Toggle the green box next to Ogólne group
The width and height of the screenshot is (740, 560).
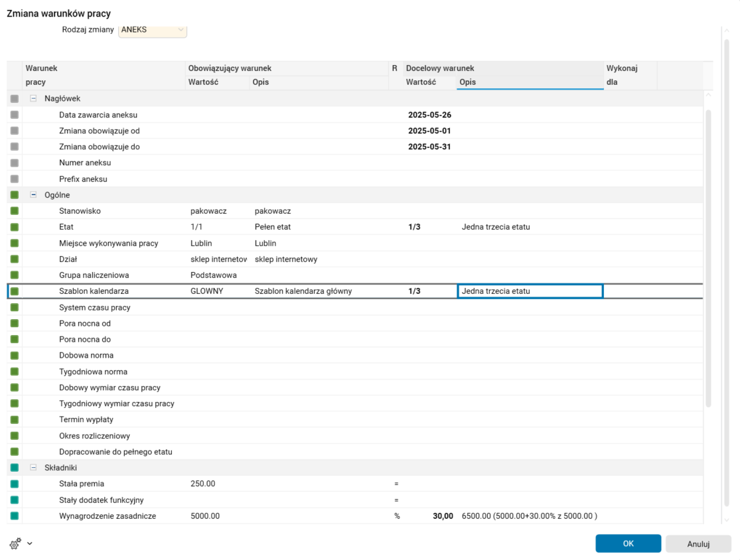(15, 195)
